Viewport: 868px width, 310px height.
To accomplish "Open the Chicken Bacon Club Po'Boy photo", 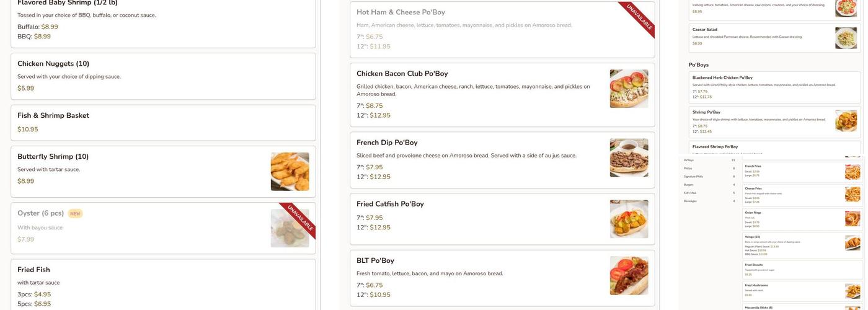I will (629, 89).
